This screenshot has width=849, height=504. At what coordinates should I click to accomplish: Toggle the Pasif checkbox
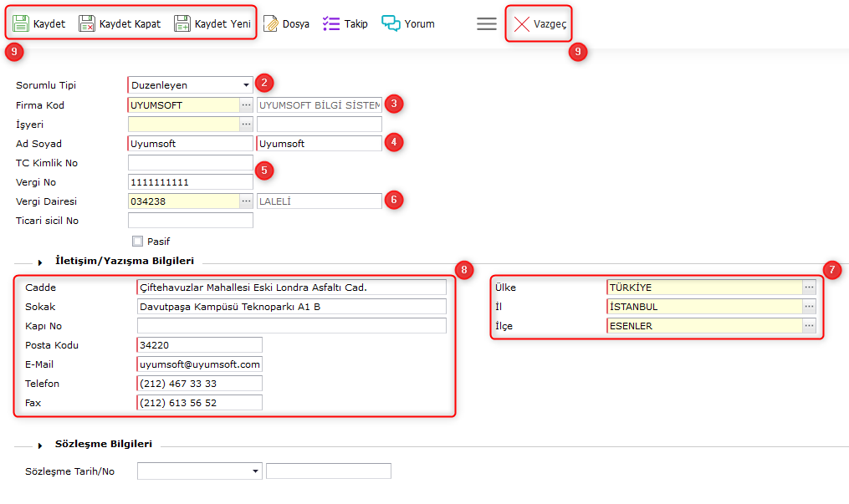137,242
